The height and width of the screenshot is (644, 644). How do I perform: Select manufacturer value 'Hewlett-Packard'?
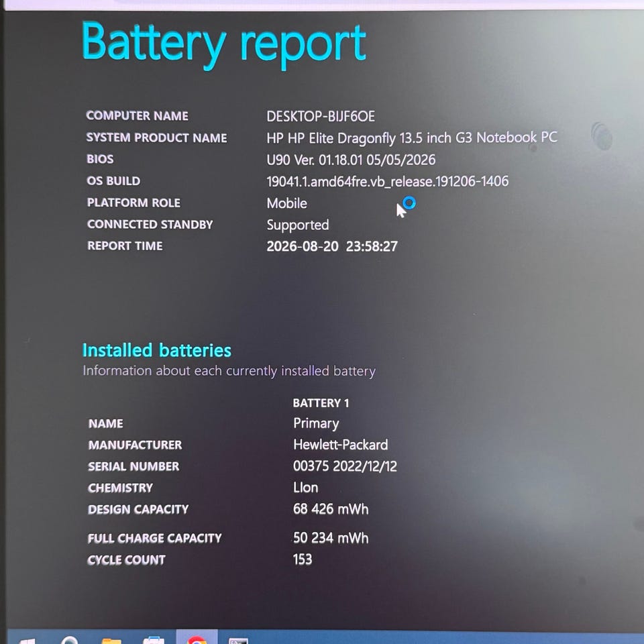pos(340,445)
